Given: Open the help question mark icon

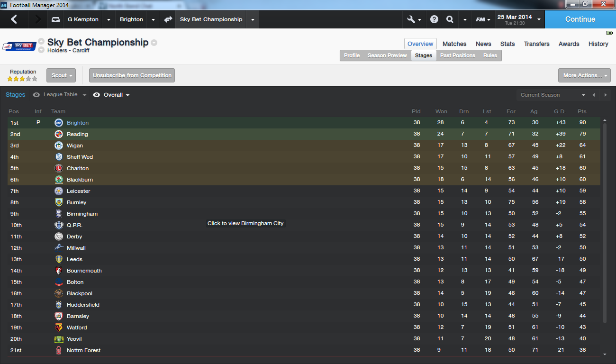Looking at the screenshot, I should 434,19.
